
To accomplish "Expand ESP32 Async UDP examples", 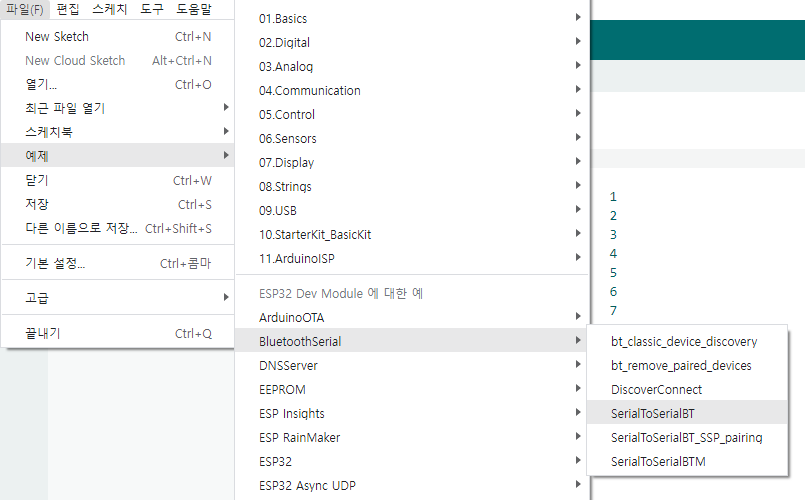I will (412, 486).
